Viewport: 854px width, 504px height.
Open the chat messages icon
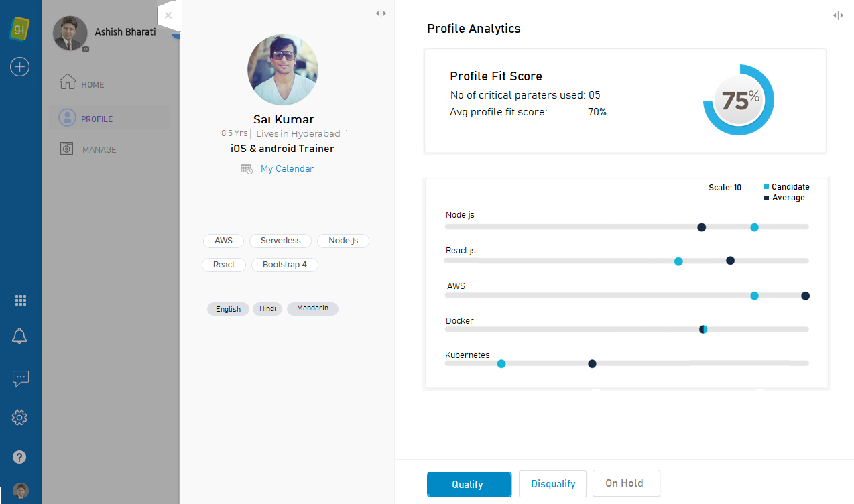20,379
